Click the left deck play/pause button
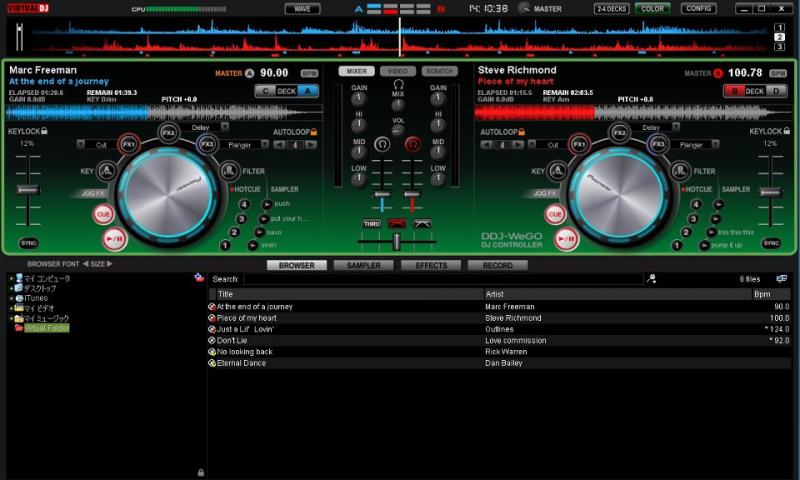Viewport: 800px width, 480px height. (114, 239)
